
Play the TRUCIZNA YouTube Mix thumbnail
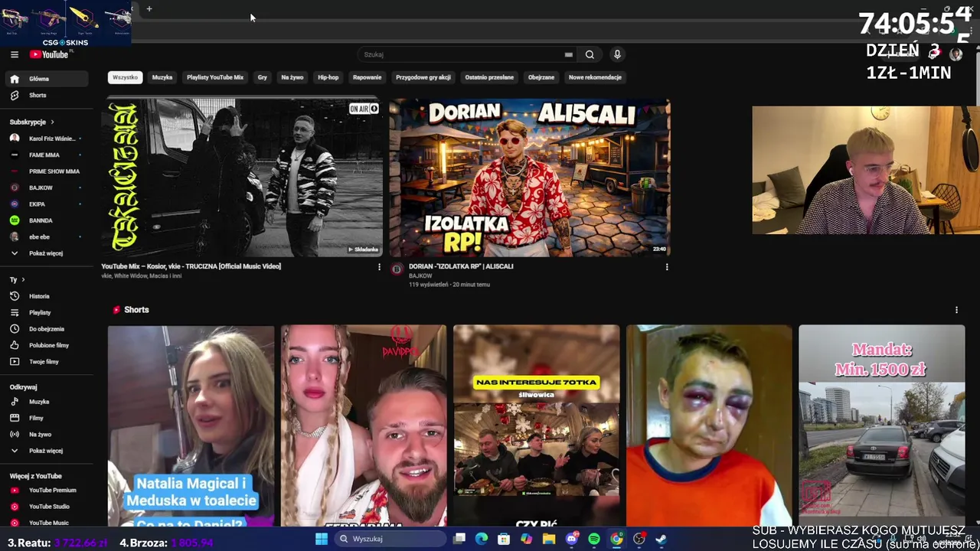242,178
